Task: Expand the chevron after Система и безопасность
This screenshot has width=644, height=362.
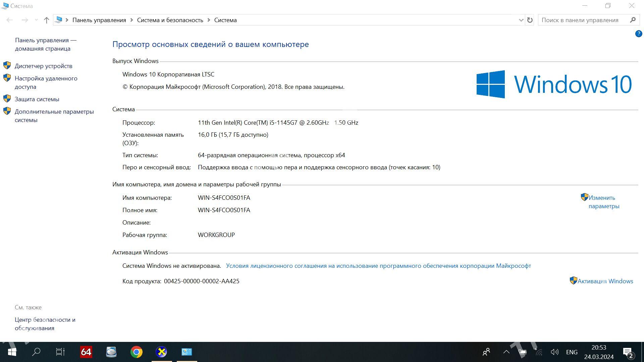Action: tap(209, 20)
